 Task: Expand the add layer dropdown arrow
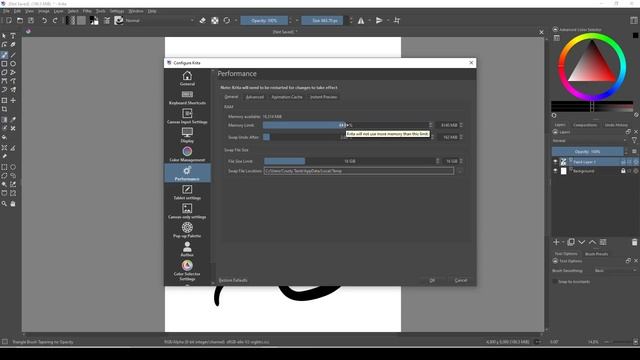tap(562, 242)
